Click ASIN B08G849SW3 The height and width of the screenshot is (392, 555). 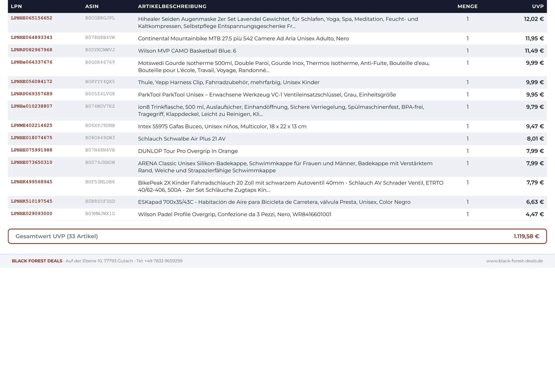click(x=100, y=138)
